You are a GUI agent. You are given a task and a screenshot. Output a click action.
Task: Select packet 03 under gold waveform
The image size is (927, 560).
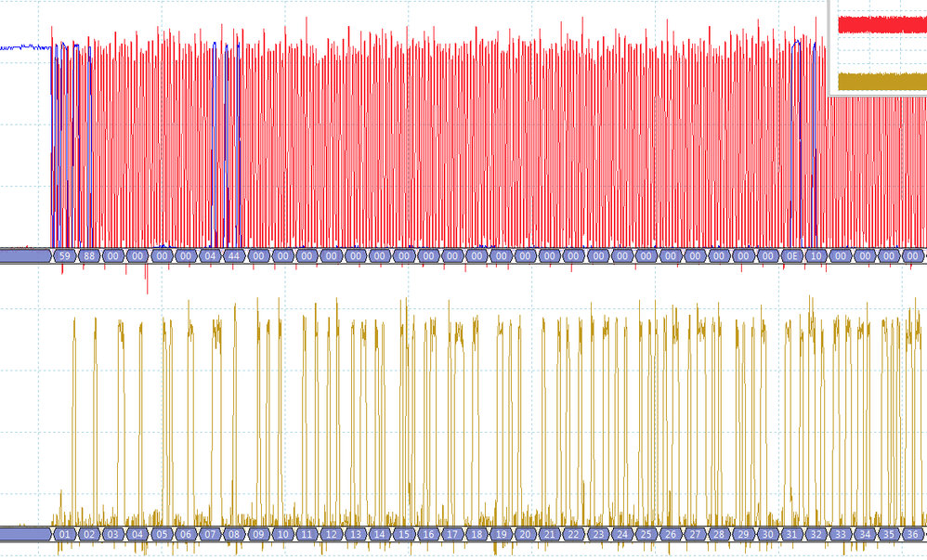pos(113,534)
